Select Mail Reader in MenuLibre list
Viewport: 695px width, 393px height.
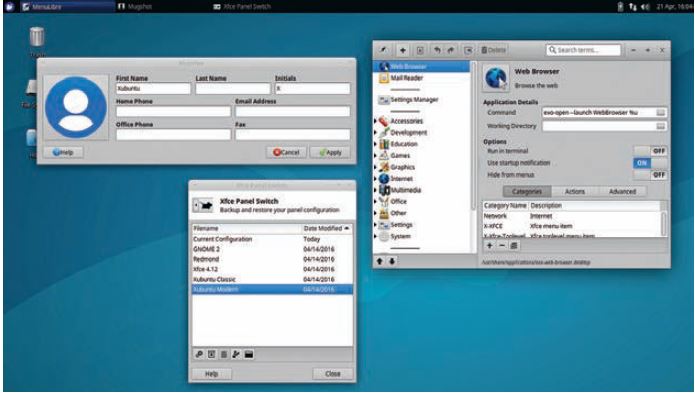pyautogui.click(x=421, y=78)
